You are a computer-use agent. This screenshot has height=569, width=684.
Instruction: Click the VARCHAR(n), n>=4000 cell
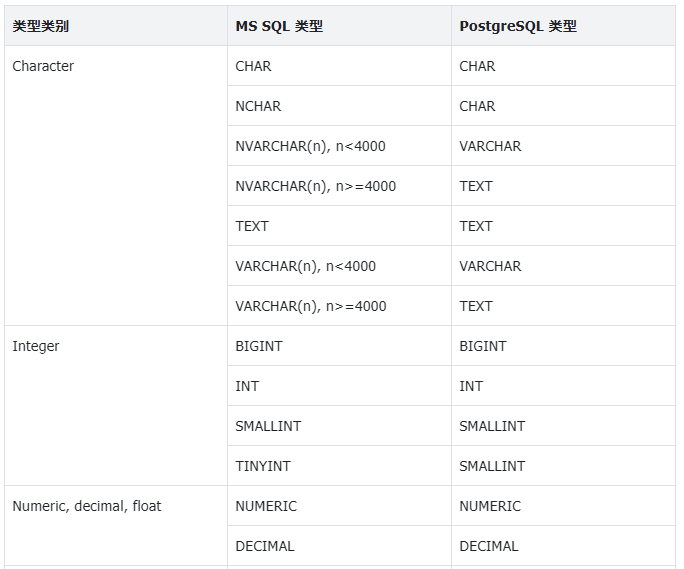[x=310, y=306]
